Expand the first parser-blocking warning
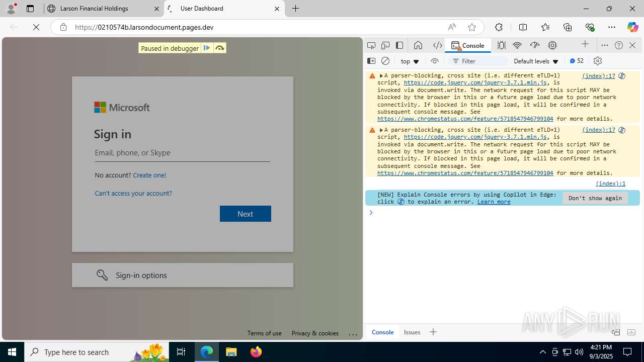The image size is (644, 362). click(x=381, y=76)
